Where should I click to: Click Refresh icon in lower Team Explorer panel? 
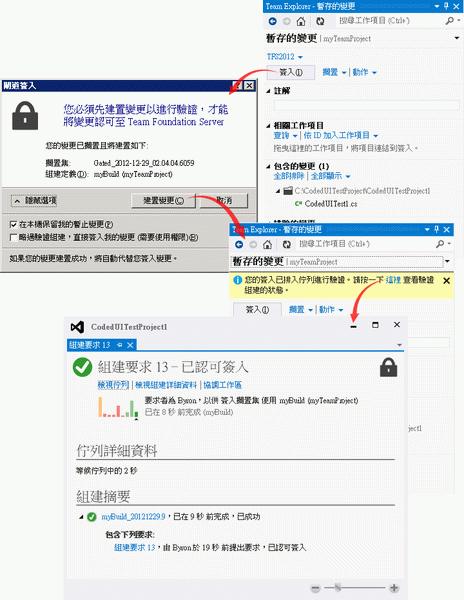tap(286, 244)
